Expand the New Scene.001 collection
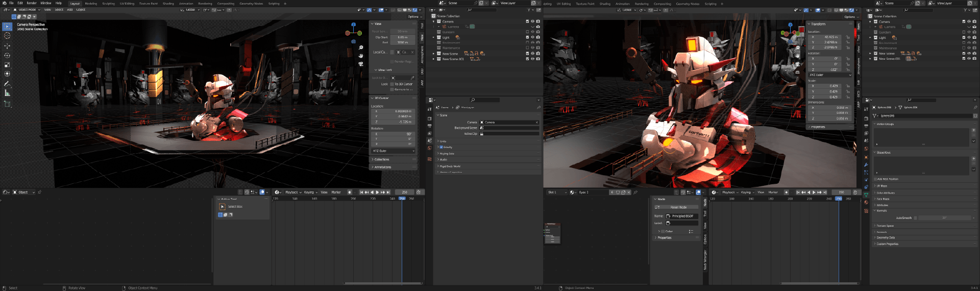The height and width of the screenshot is (291, 980). (x=434, y=59)
